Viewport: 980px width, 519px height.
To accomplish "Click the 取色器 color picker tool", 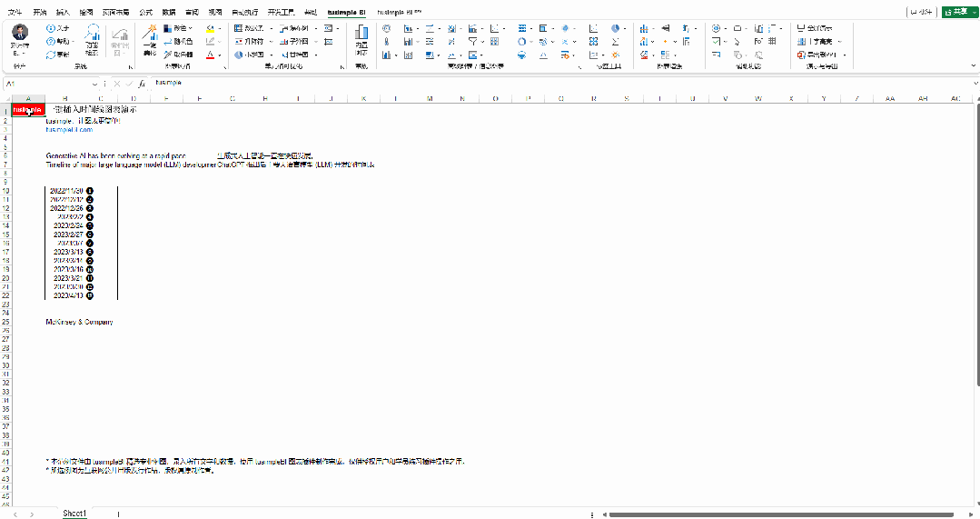I will pyautogui.click(x=178, y=55).
